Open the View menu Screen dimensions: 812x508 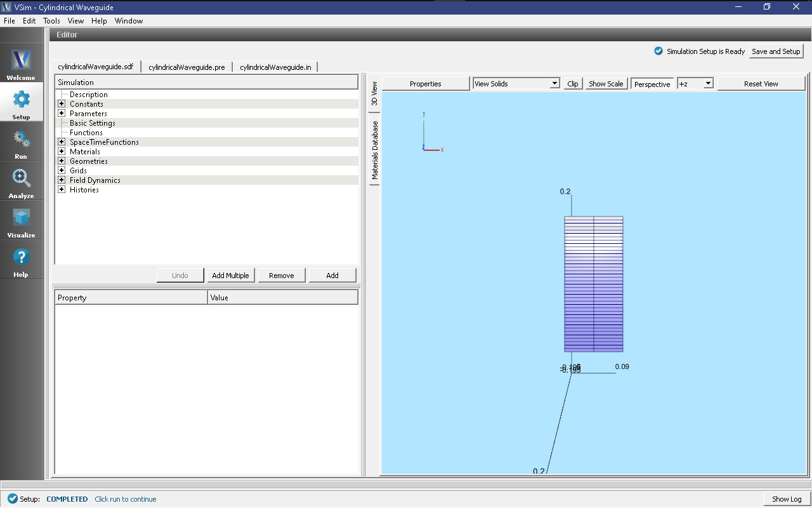[76, 21]
